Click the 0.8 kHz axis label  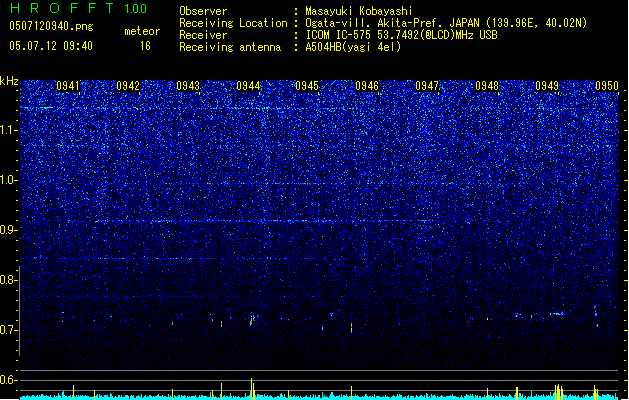click(x=9, y=280)
